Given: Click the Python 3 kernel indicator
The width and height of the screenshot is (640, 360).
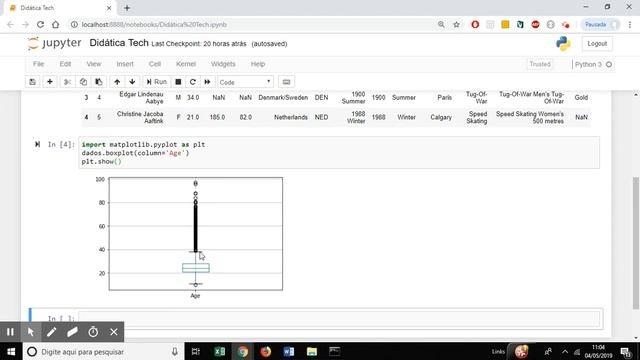Looking at the screenshot, I should click(593, 64).
